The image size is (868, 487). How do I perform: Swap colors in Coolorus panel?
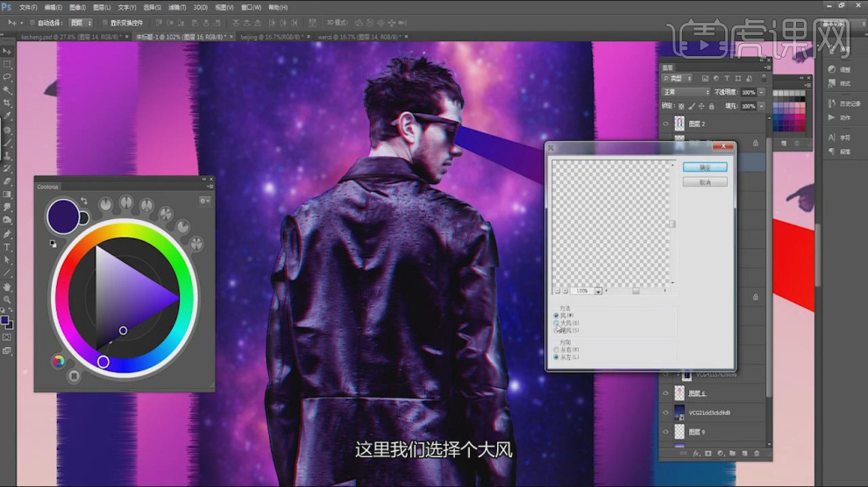click(x=84, y=201)
